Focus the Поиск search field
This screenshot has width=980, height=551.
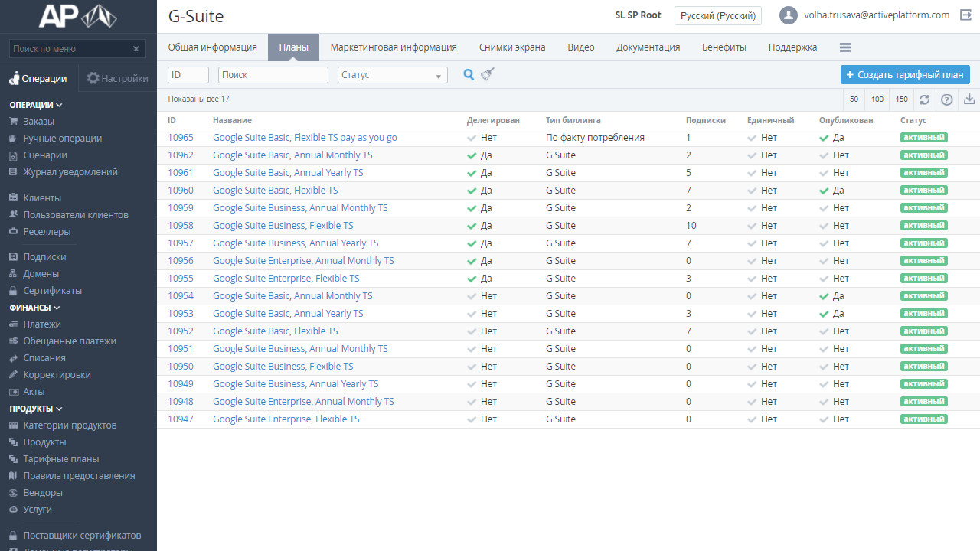click(273, 75)
